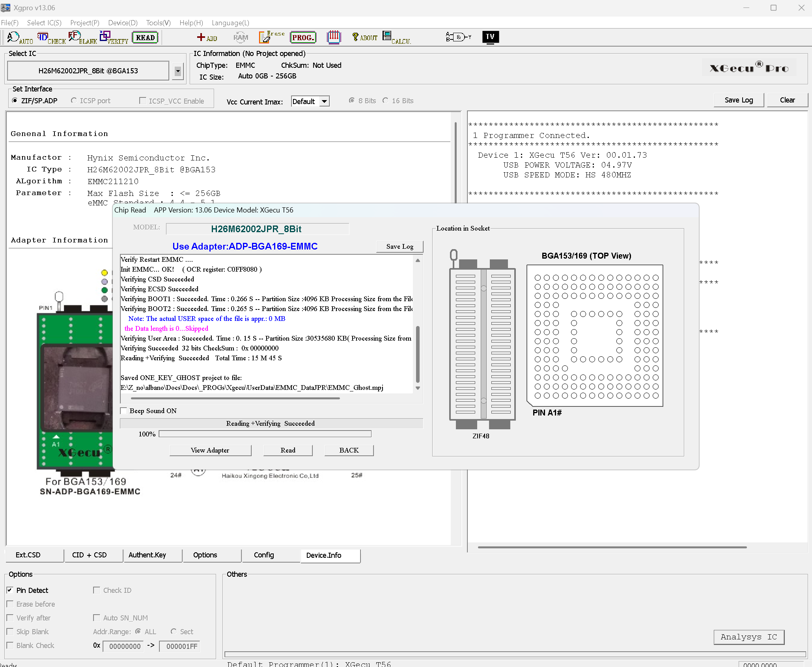Screen dimensions: 812x667
Task: Click the ID CHECK toolbar icon
Action: click(x=51, y=38)
